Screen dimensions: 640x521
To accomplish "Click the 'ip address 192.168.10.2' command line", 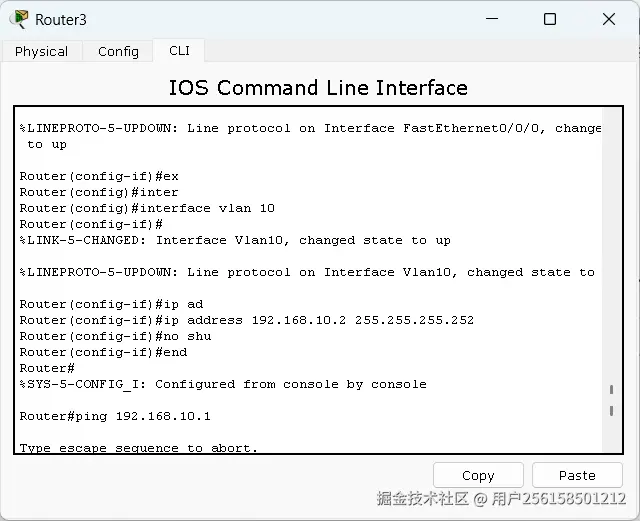I will point(246,320).
